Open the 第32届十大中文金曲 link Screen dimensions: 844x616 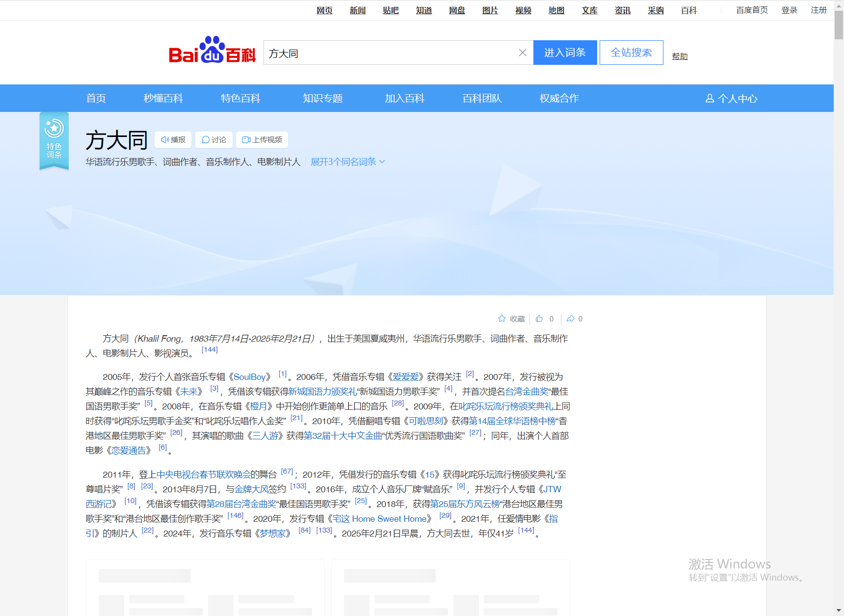pyautogui.click(x=343, y=436)
